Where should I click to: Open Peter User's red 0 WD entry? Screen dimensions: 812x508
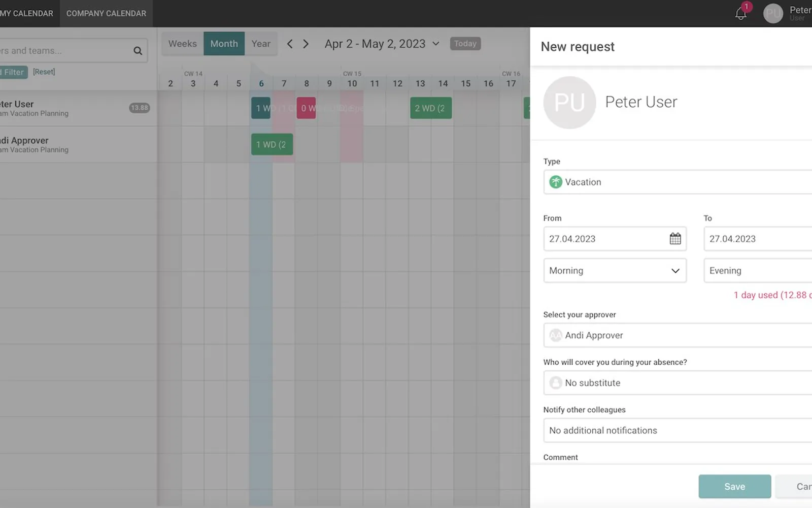tap(306, 108)
